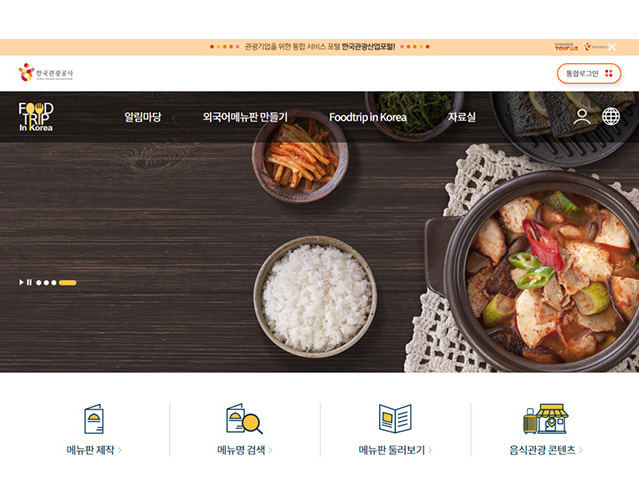Open the user profile icon

point(582,117)
